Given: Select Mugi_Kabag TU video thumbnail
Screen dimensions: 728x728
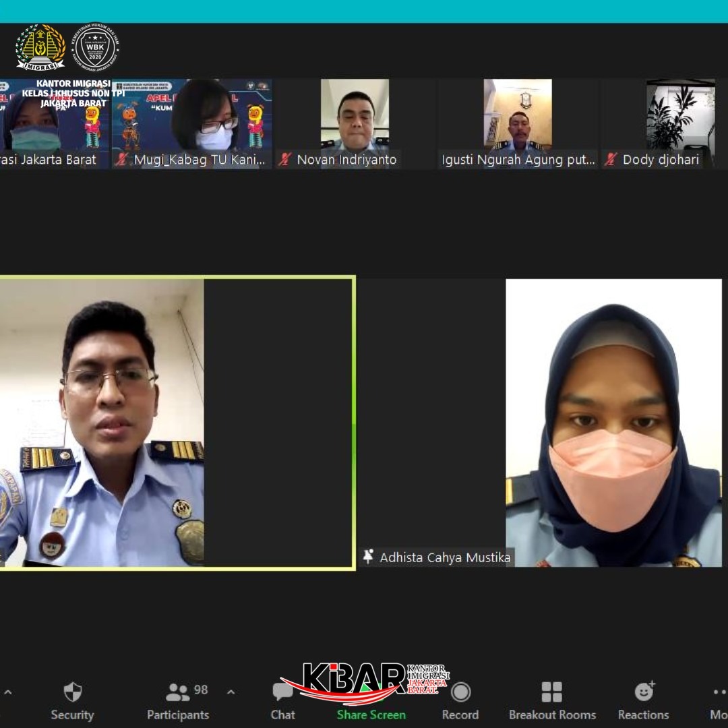Looking at the screenshot, I should [191, 123].
